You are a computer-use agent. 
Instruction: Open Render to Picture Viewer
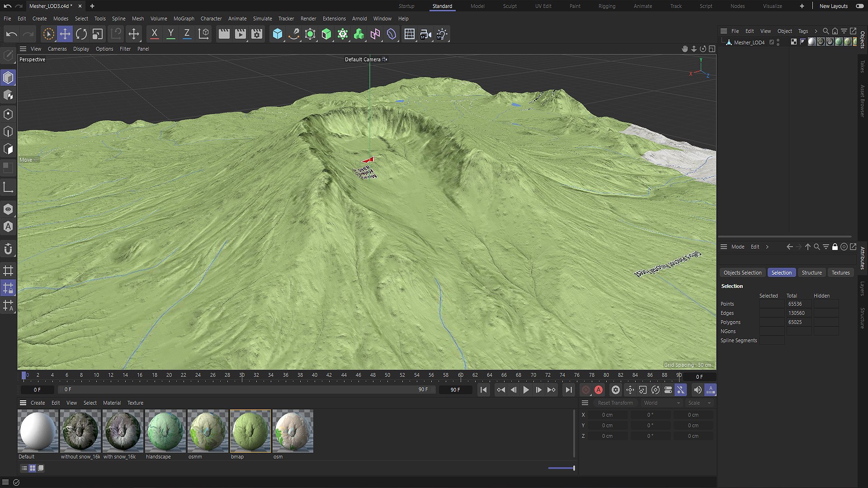point(241,34)
